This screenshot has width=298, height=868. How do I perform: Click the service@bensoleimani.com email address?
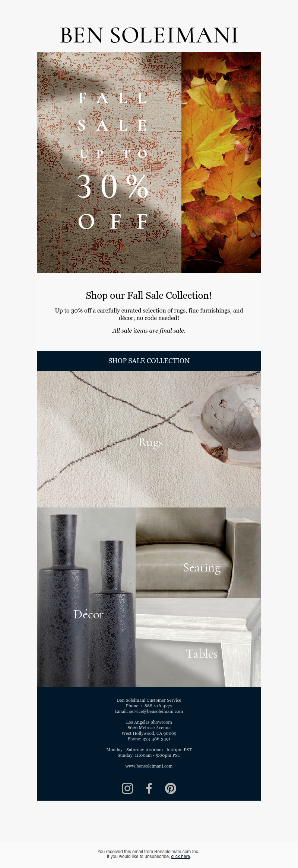click(x=156, y=711)
